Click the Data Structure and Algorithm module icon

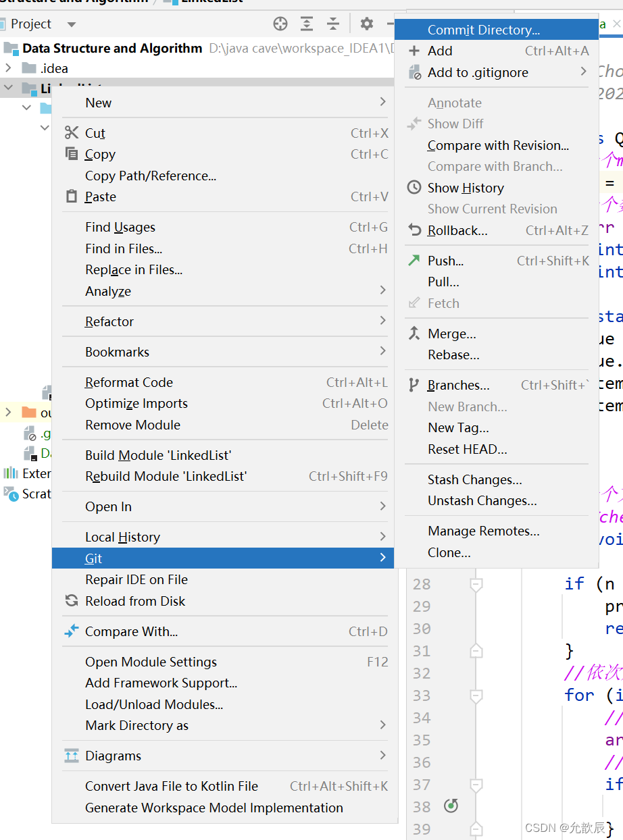(x=9, y=48)
